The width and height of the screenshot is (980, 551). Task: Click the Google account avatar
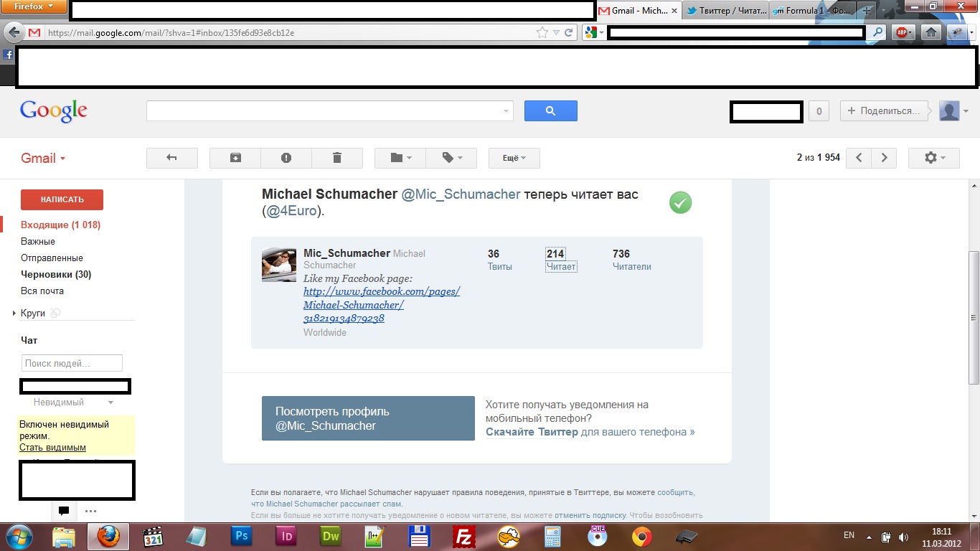click(949, 110)
